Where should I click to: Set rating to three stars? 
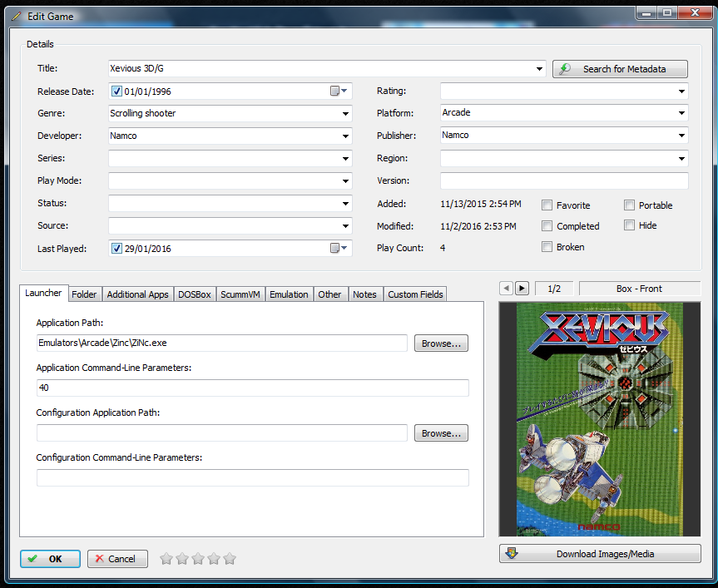tap(198, 558)
